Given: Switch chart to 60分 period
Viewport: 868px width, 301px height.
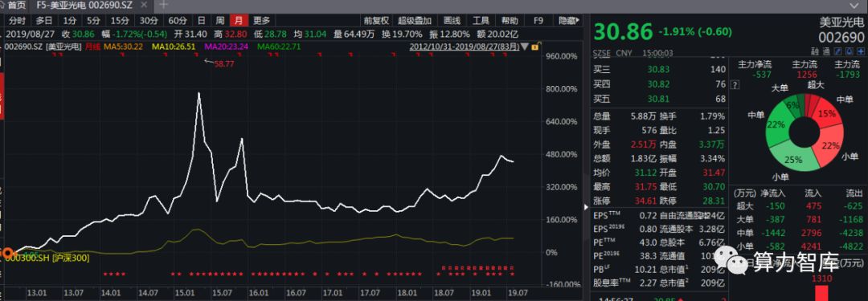Looking at the screenshot, I should coord(178,21).
